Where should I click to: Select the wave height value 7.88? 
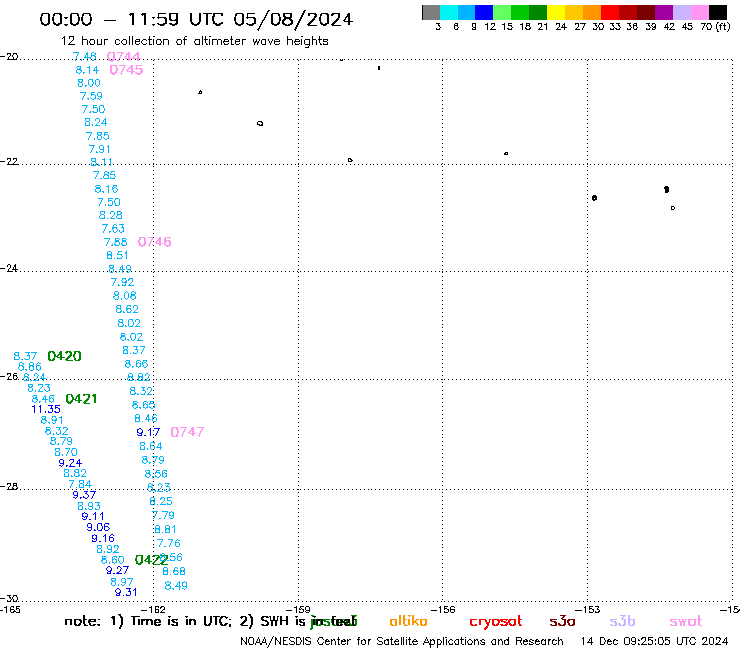(116, 242)
